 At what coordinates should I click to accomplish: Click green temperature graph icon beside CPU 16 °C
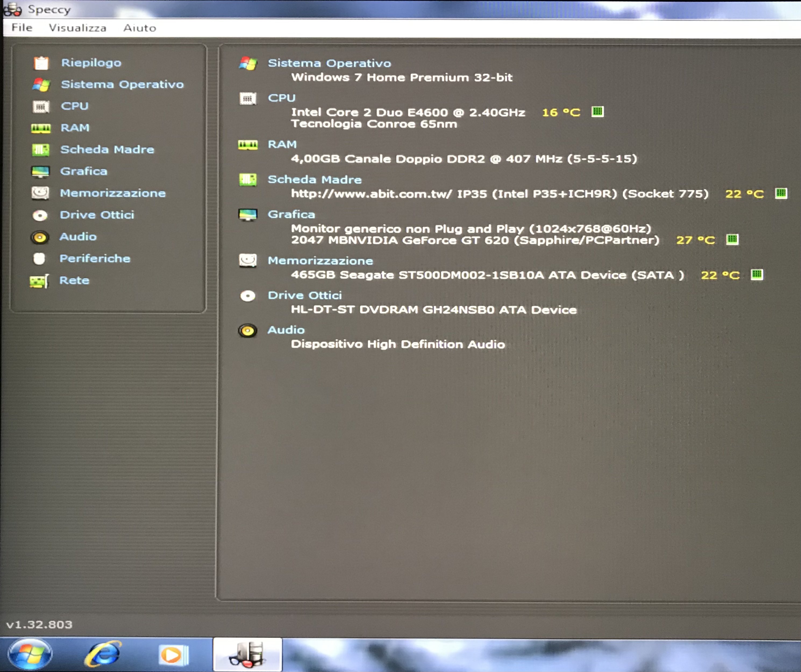tap(597, 112)
